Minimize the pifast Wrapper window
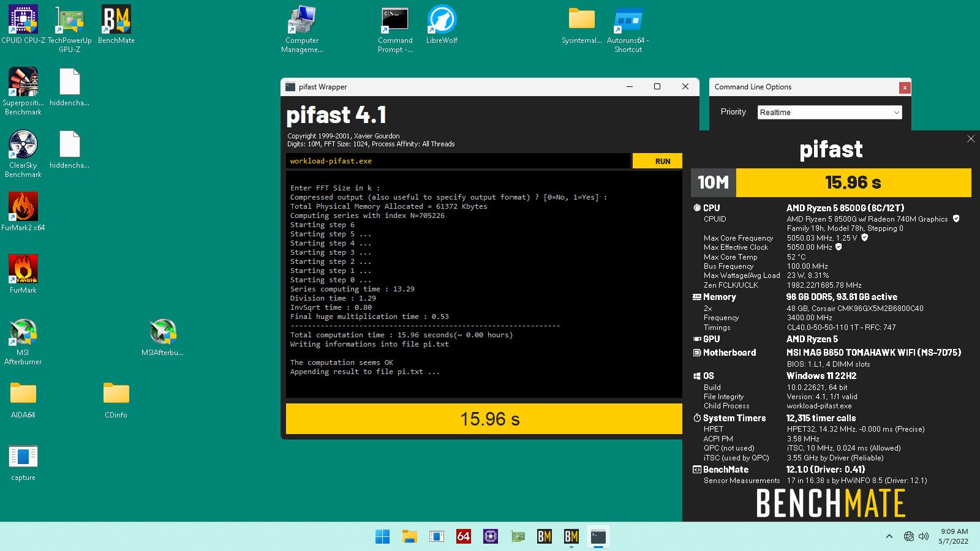 pos(629,86)
